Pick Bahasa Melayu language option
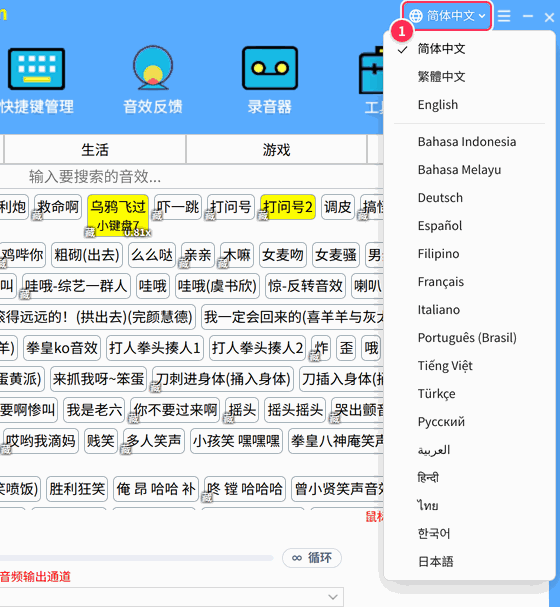560x607 pixels. pyautogui.click(x=459, y=170)
